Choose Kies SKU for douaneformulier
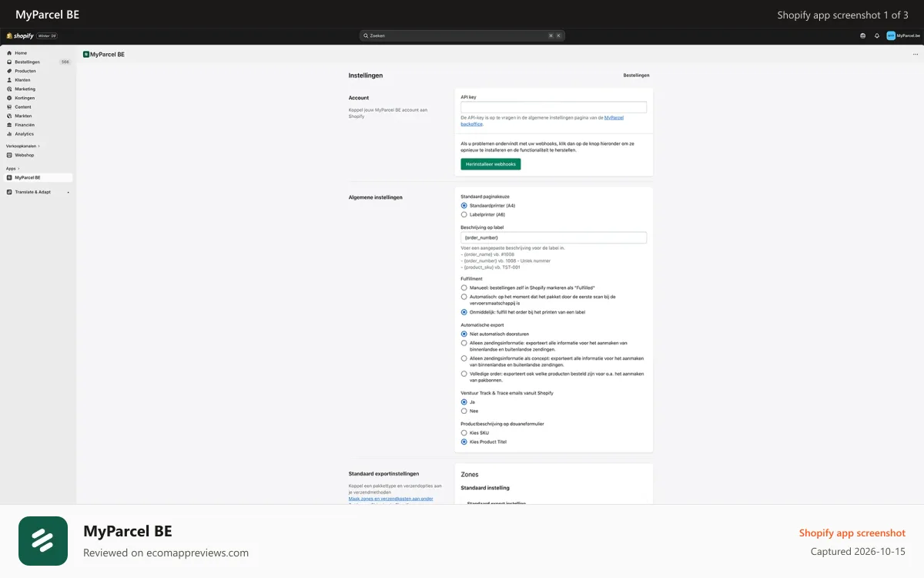The image size is (924, 578). click(464, 433)
